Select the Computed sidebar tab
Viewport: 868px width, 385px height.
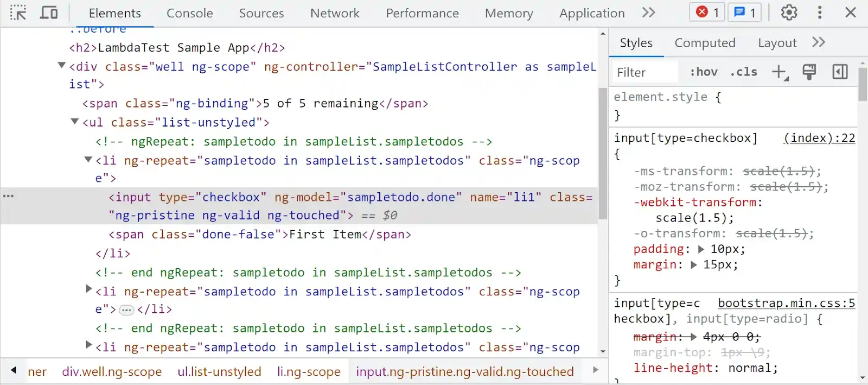coord(705,43)
